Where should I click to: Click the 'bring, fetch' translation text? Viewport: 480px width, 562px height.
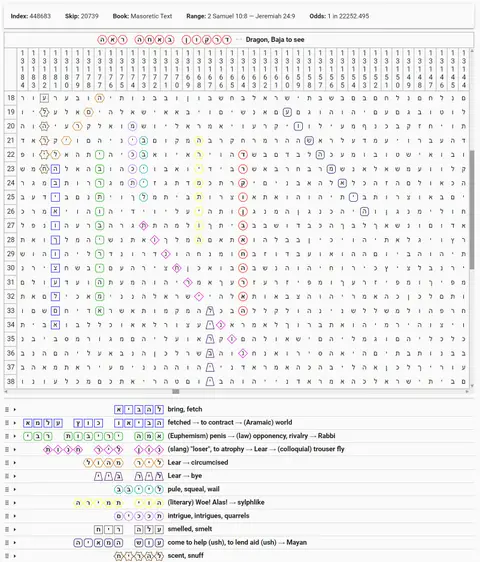pos(185,409)
